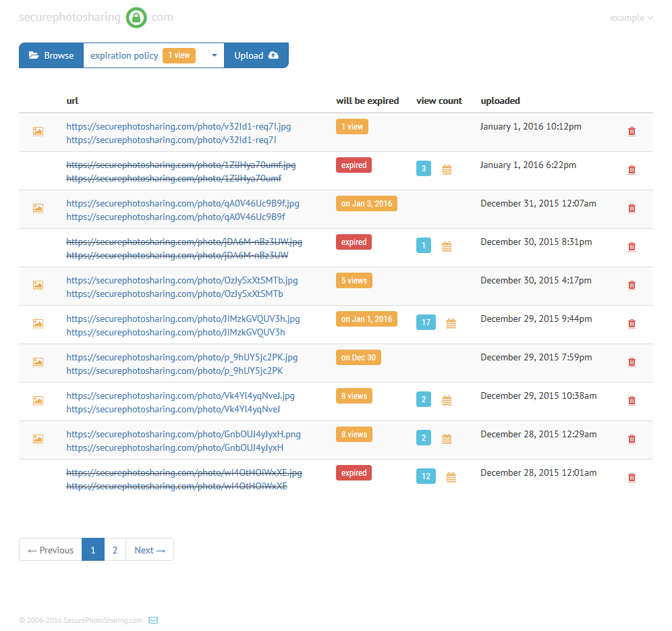Viewport: 672px width, 631px height.
Task: Click image thumbnail icon for qA0V46Uc9B9f row
Action: pyautogui.click(x=38, y=209)
